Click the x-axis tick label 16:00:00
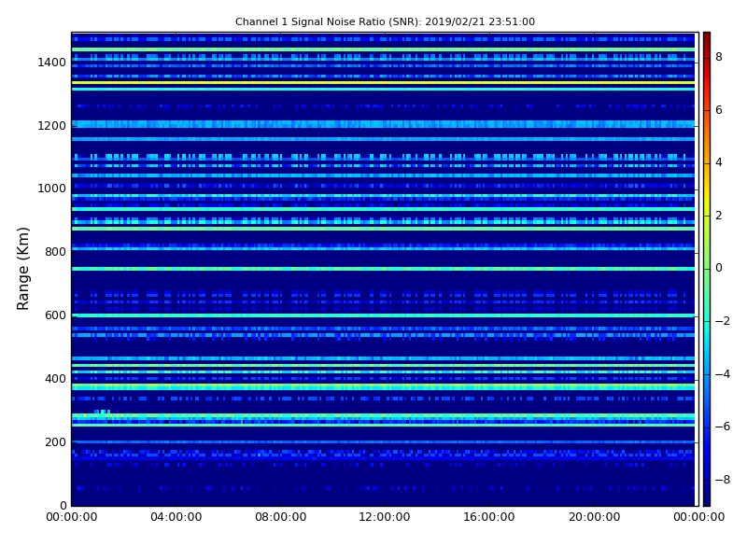This screenshot has width=747, height=560. (x=489, y=517)
